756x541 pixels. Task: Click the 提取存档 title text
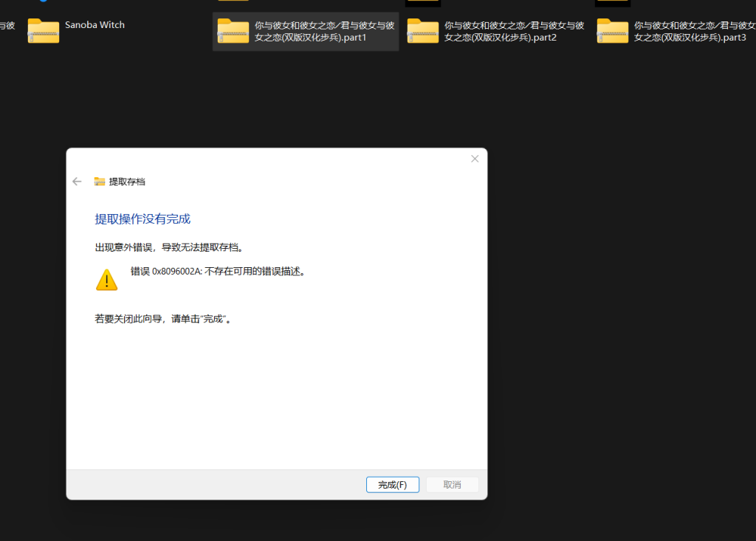coord(127,181)
